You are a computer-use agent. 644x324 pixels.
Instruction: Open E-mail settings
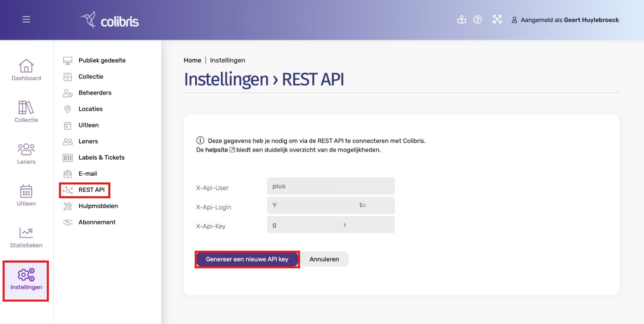coord(88,174)
